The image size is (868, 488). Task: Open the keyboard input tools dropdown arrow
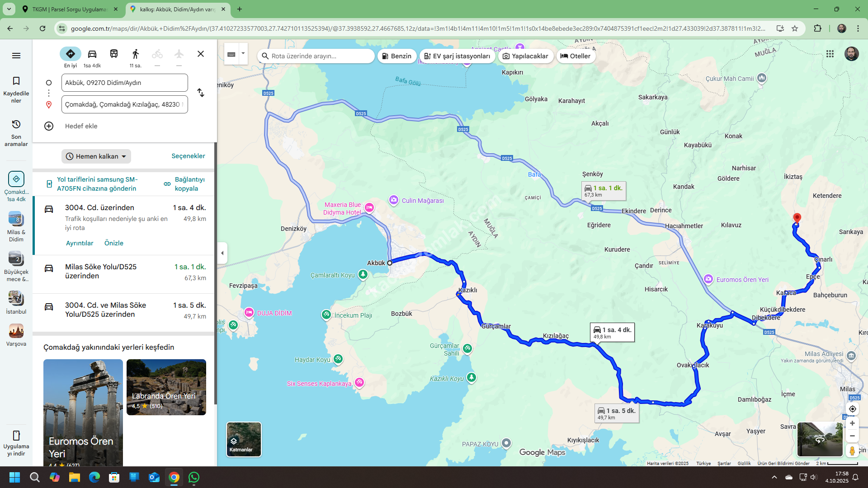coord(243,53)
